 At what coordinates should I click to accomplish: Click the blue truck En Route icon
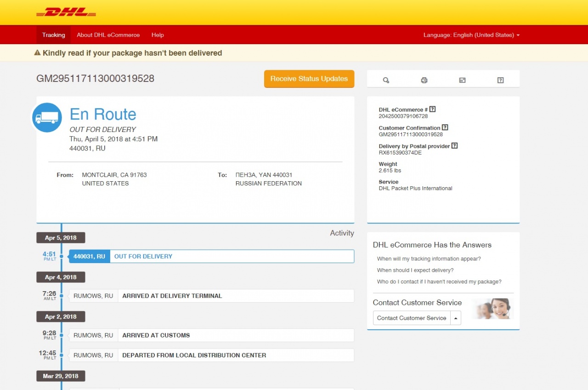47,117
